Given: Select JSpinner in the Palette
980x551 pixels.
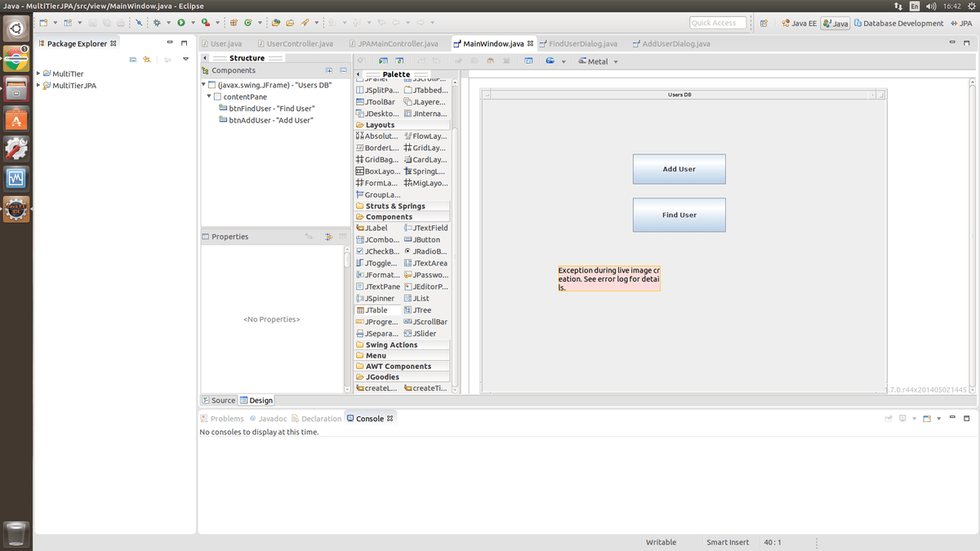Looking at the screenshot, I should pos(377,299).
